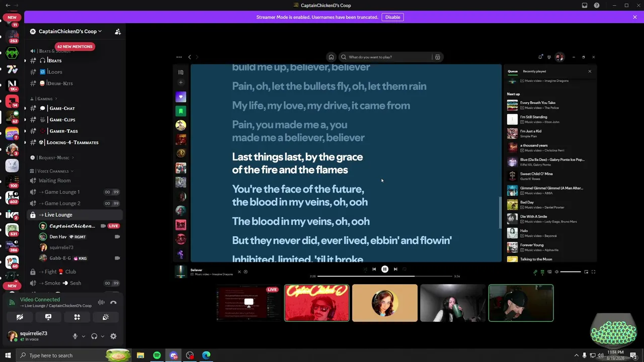Toggle Spotify fullscreen in the player bar
The height and width of the screenshot is (362, 644).
(593, 271)
